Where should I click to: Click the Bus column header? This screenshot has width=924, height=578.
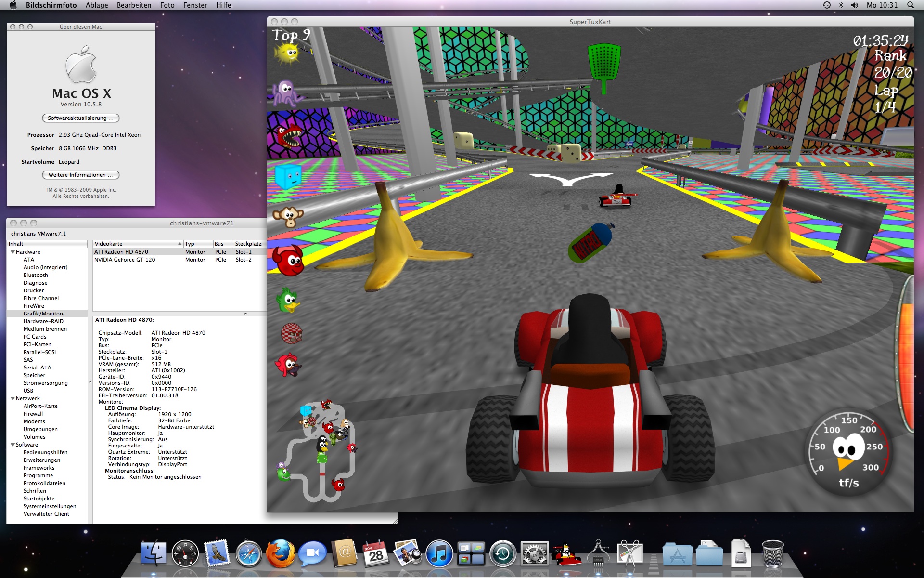223,244
